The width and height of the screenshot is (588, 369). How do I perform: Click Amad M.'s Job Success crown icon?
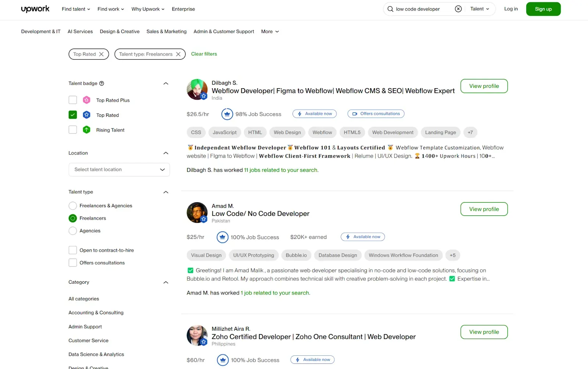coord(222,237)
